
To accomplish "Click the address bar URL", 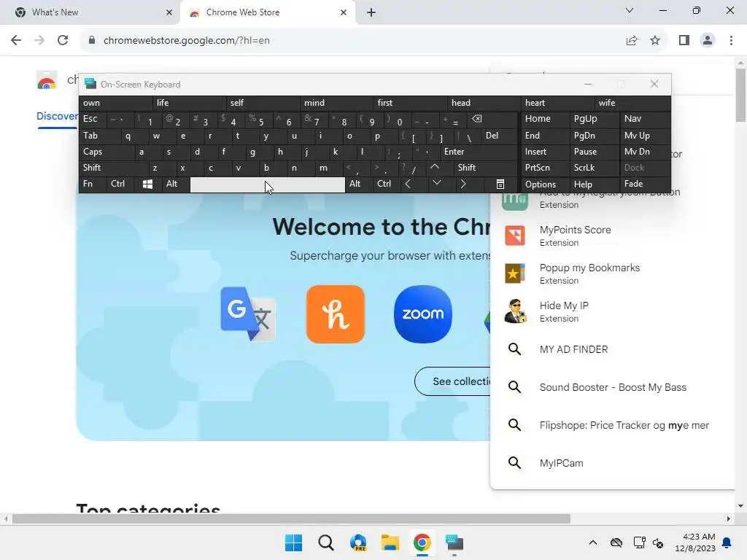I will point(187,41).
